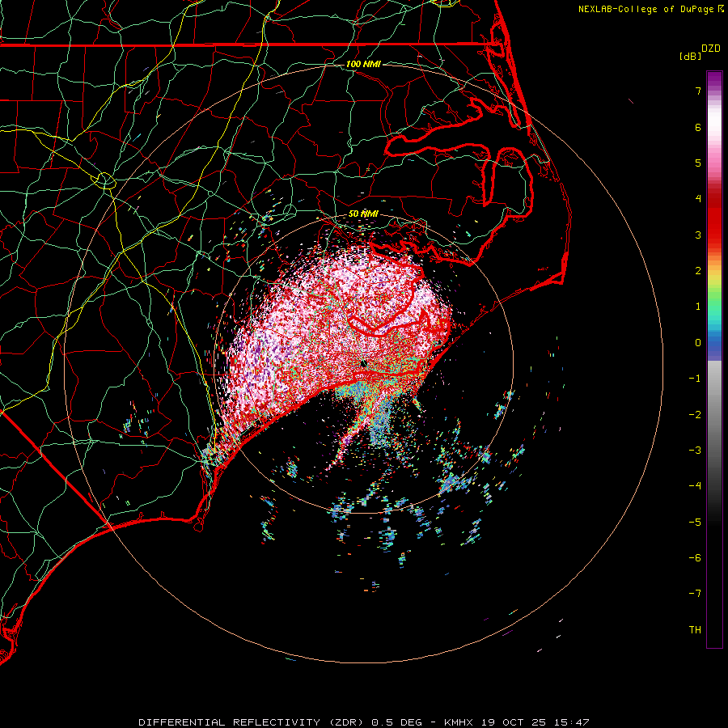Click the -7 dB tick label on scale
Viewport: 728px width, 728px height.
coord(695,594)
